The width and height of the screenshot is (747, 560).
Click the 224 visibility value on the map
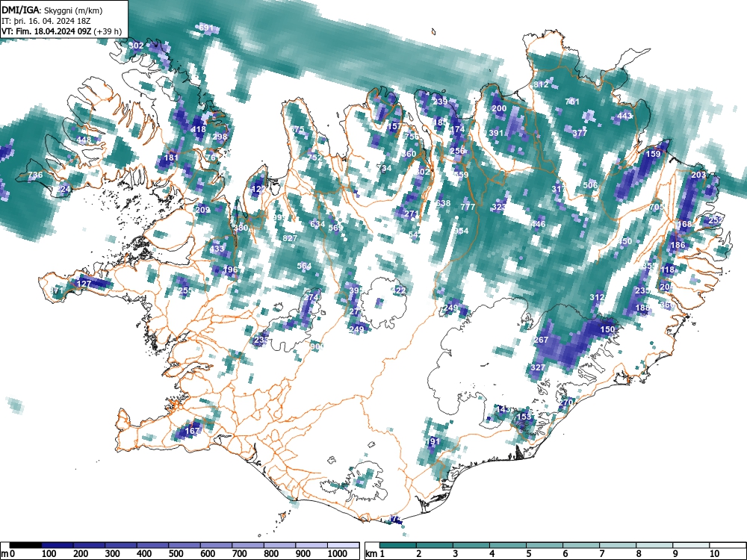63,190
